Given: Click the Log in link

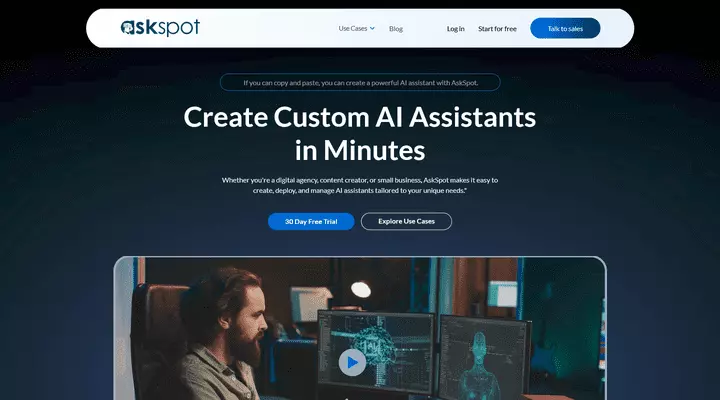Looking at the screenshot, I should pyautogui.click(x=455, y=29).
